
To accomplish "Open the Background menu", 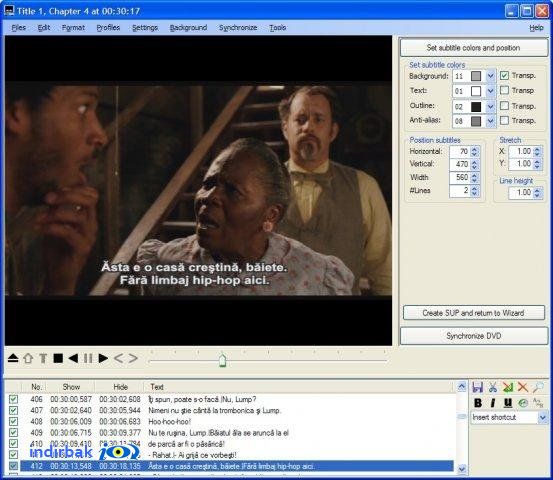I will [x=188, y=28].
